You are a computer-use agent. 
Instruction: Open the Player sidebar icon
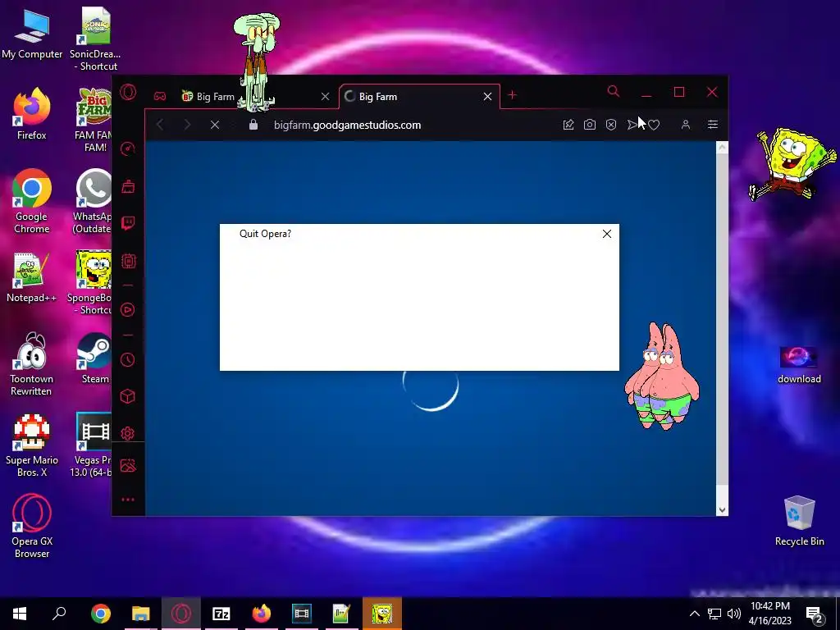[x=127, y=309]
